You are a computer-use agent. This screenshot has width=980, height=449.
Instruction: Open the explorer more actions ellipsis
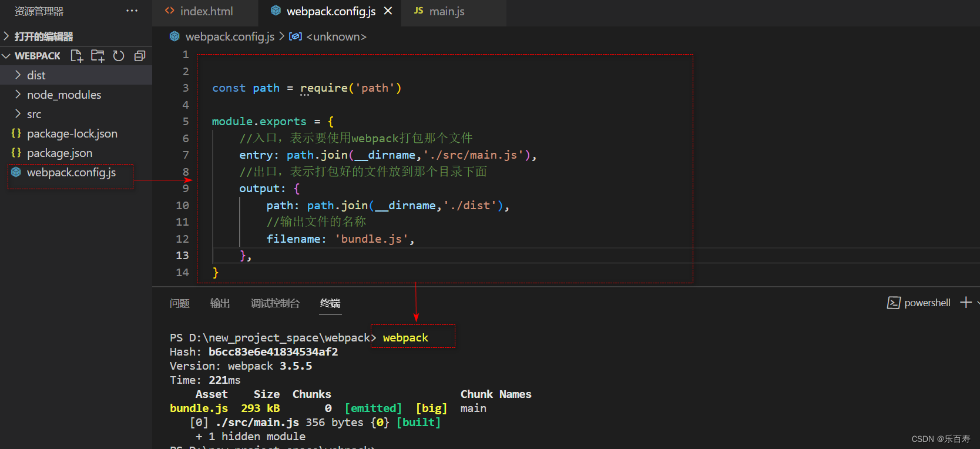point(132,11)
